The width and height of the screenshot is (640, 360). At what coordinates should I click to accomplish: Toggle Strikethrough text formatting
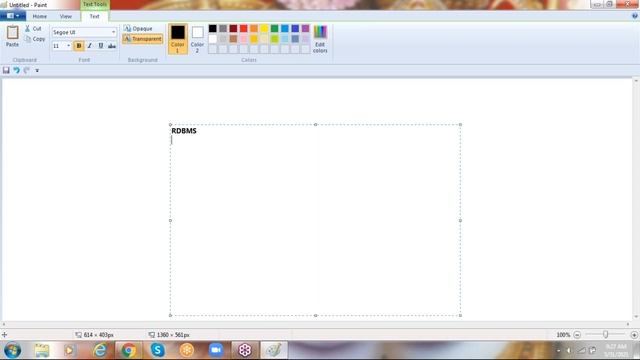click(112, 46)
